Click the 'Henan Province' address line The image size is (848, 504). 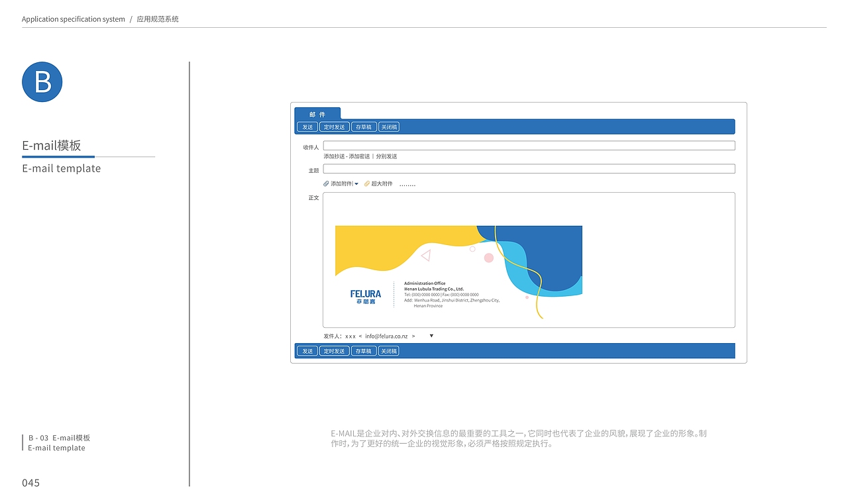428,306
